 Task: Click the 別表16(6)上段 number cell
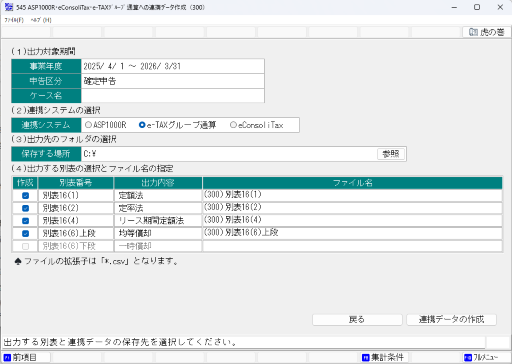tap(76, 234)
